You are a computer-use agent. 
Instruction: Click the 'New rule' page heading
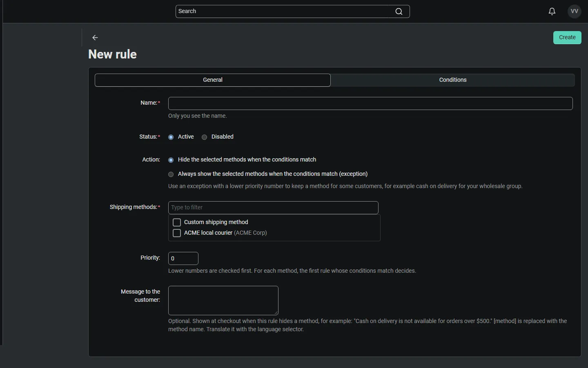[113, 54]
